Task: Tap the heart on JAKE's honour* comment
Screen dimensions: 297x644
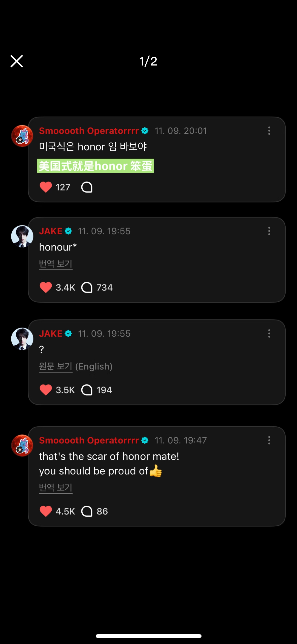Action: click(46, 287)
